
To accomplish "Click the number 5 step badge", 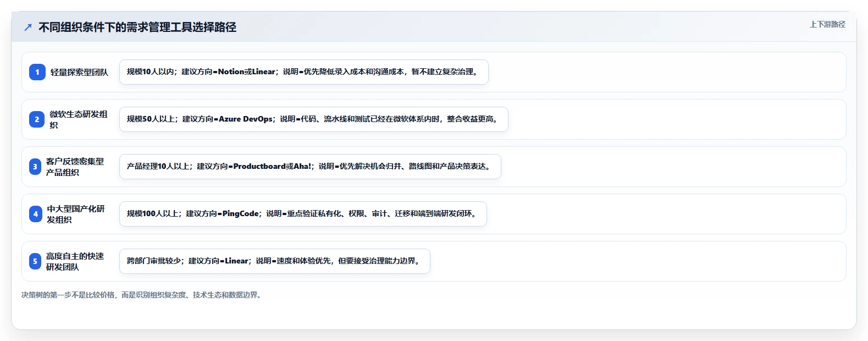I will click(x=35, y=261).
